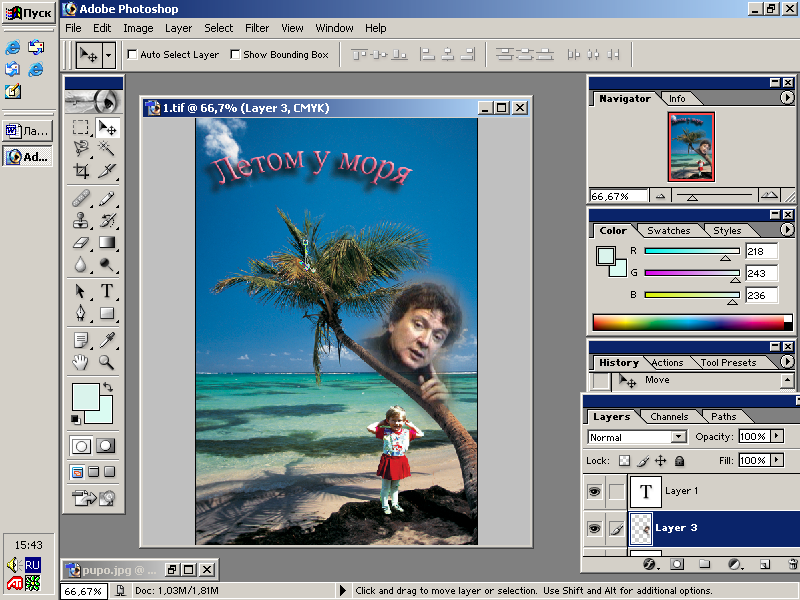Open Opacity slider arrow
Image resolution: width=800 pixels, height=600 pixels.
click(x=777, y=436)
